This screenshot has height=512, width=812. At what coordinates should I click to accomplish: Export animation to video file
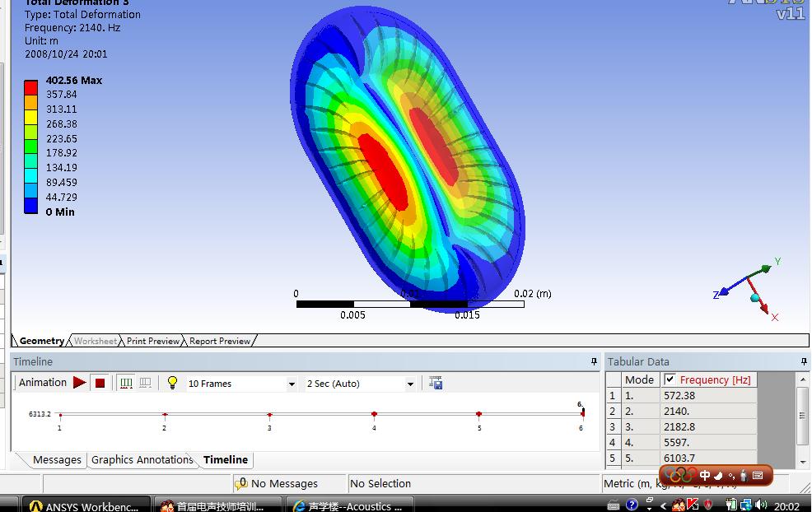pos(436,383)
